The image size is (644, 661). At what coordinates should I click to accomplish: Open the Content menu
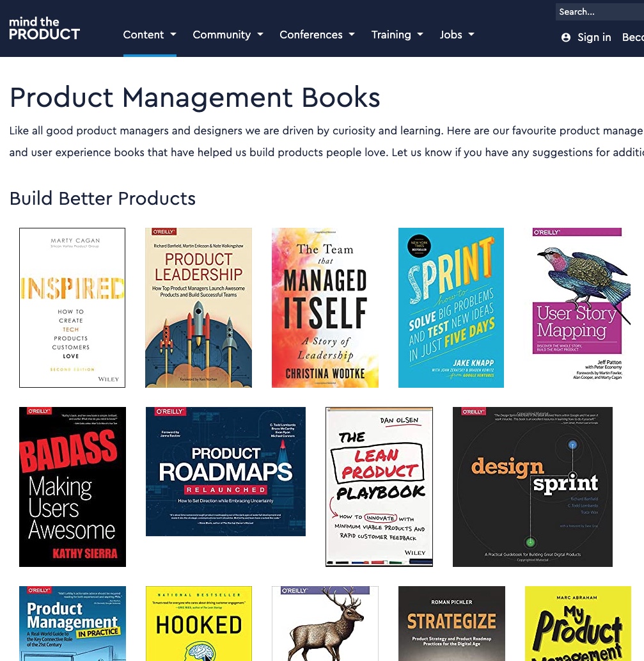(150, 35)
